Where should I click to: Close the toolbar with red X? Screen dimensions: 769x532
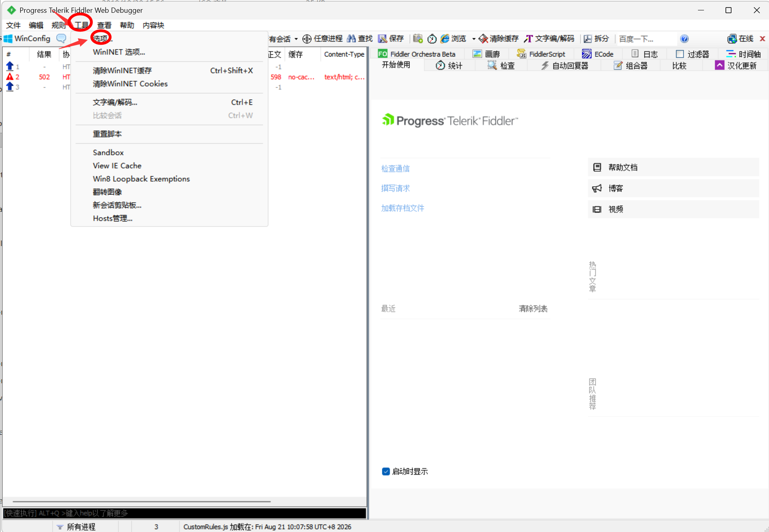pyautogui.click(x=762, y=39)
